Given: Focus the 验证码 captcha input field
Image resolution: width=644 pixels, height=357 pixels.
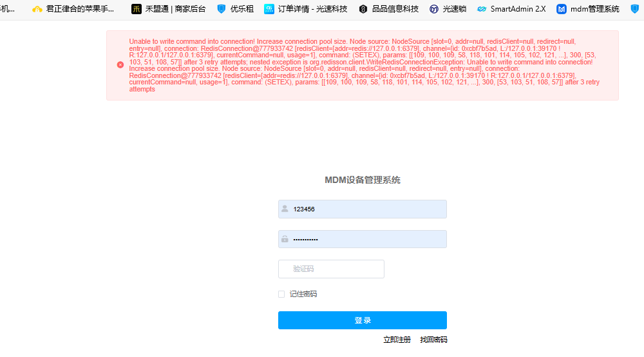Looking at the screenshot, I should tap(331, 269).
